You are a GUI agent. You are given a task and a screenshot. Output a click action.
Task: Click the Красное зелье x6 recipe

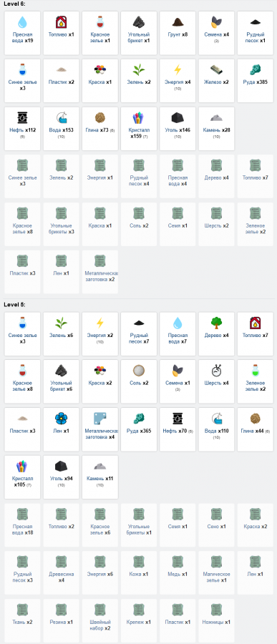click(100, 525)
